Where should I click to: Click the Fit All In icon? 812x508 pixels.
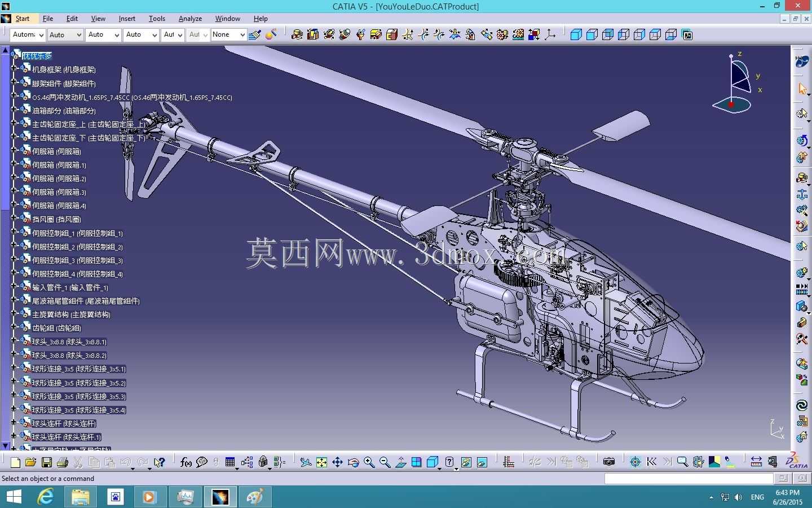[321, 462]
